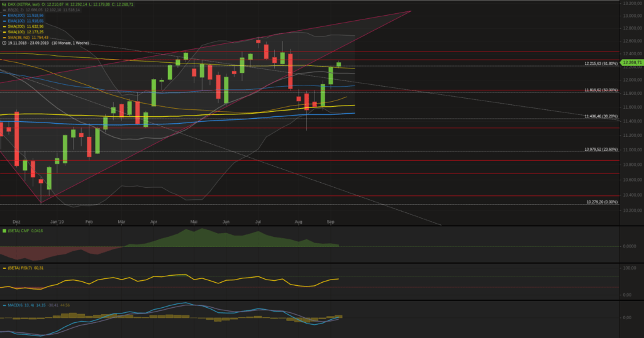Click the green current price tag 12.268,71
This screenshot has height=338, width=644.
tap(631, 63)
